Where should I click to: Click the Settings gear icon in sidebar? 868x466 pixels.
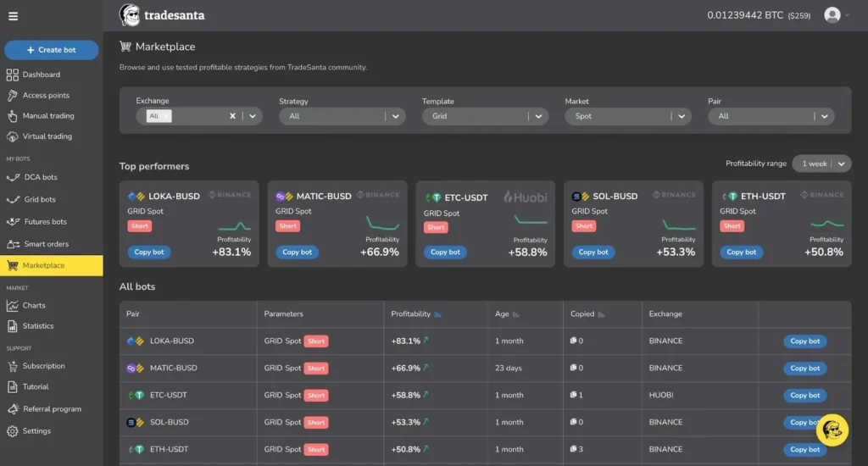[x=13, y=431]
